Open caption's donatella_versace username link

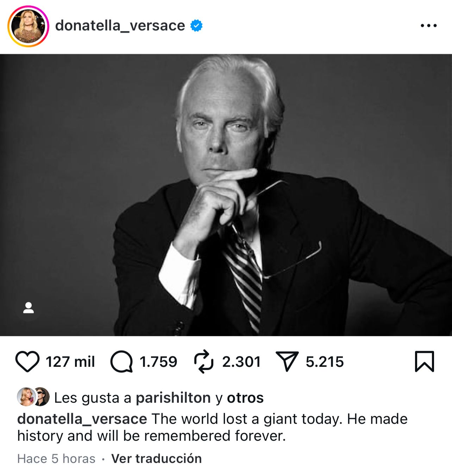pyautogui.click(x=82, y=419)
